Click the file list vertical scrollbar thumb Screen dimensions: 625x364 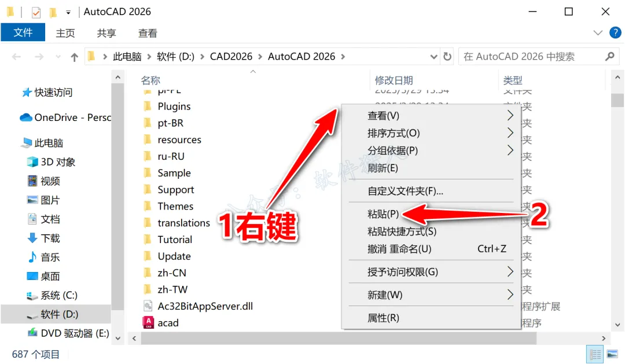pyautogui.click(x=617, y=100)
